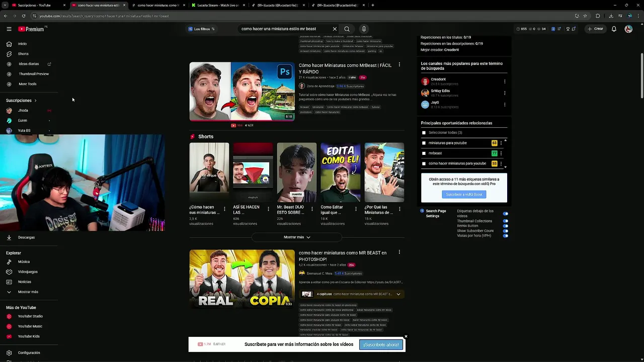Open options for 'EDITA COMO EL' short
644x362 pixels.
coord(356,209)
